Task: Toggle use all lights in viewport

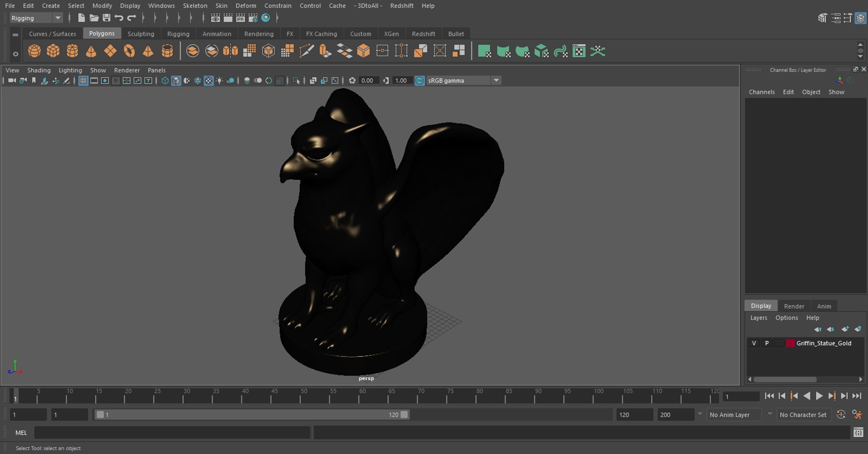Action: [219, 80]
